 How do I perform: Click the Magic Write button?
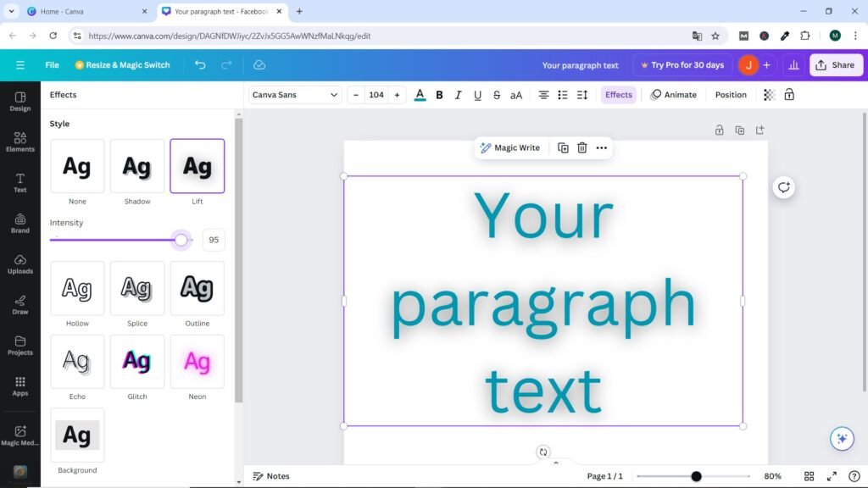pyautogui.click(x=510, y=147)
